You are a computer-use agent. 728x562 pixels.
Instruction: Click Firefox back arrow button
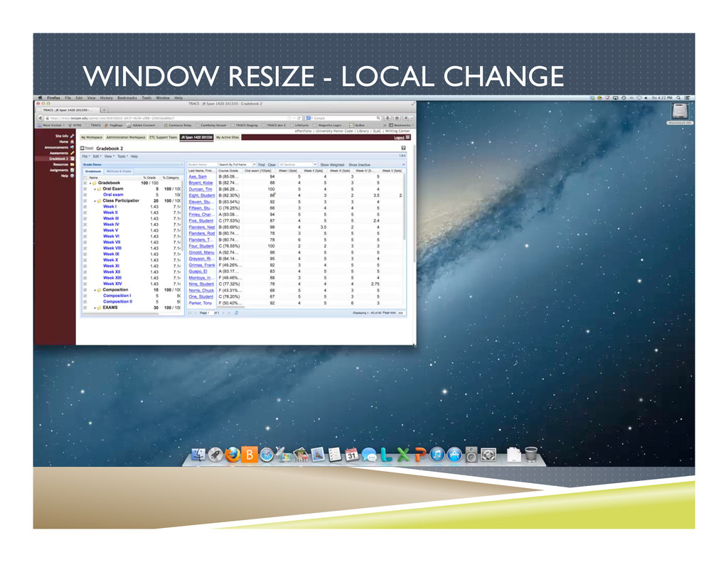pos(41,119)
